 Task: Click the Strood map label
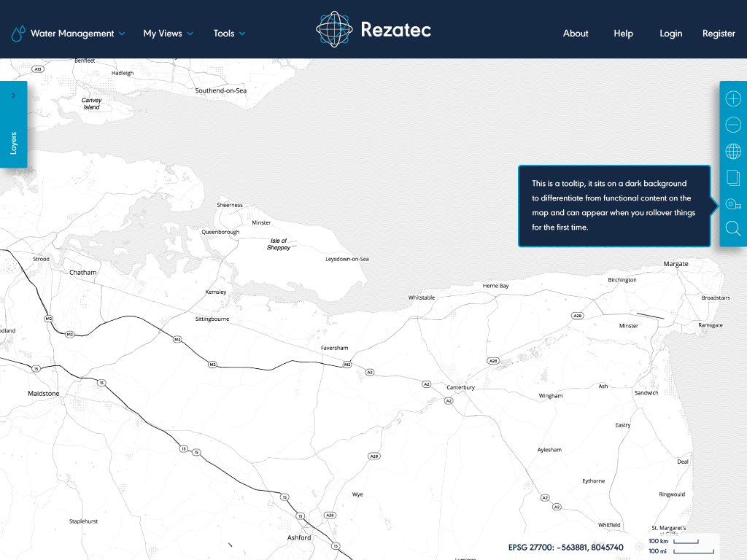tap(41, 259)
